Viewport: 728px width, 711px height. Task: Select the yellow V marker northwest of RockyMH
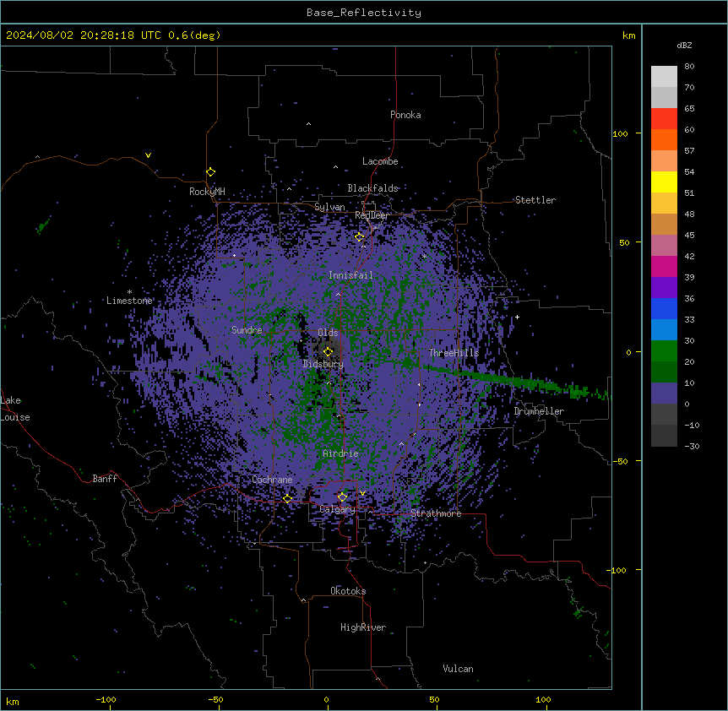[148, 155]
